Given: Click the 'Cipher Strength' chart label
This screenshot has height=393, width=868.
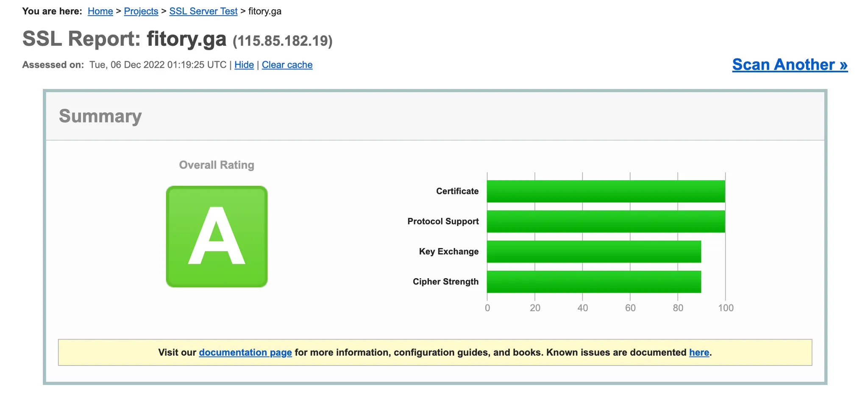Looking at the screenshot, I should point(445,281).
